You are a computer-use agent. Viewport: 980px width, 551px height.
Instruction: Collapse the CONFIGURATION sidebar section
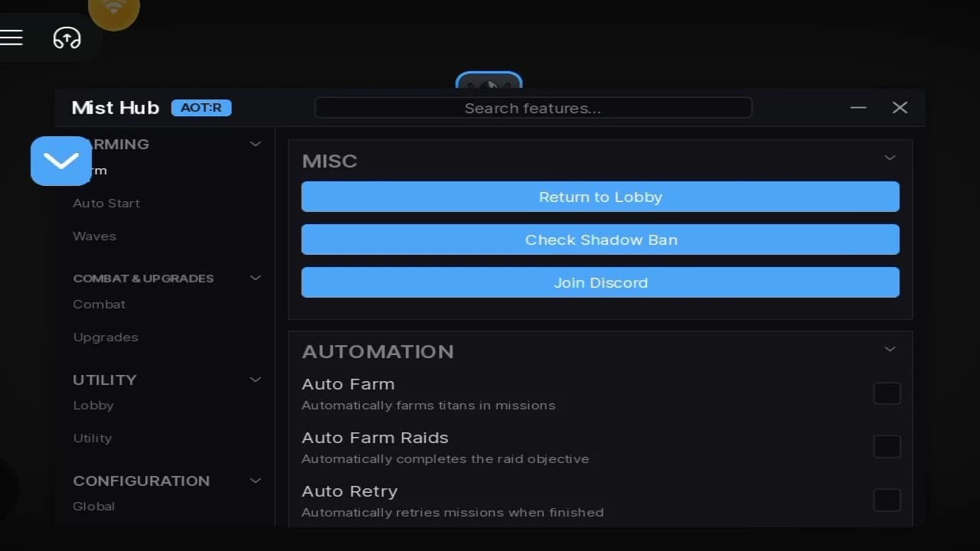click(256, 481)
